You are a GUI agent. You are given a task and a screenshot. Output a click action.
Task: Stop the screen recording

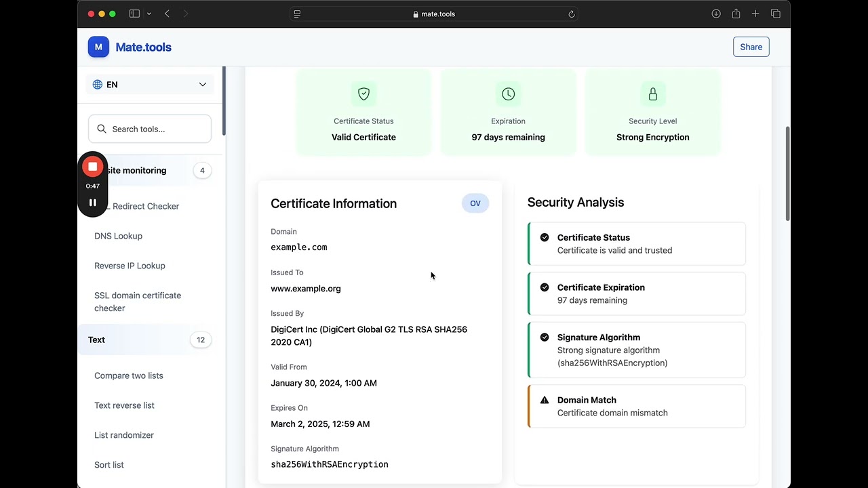[x=93, y=167]
